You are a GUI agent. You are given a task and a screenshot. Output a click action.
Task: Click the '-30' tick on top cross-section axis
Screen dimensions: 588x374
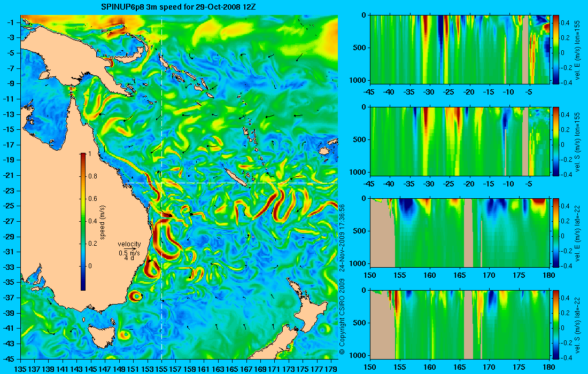[429, 92]
